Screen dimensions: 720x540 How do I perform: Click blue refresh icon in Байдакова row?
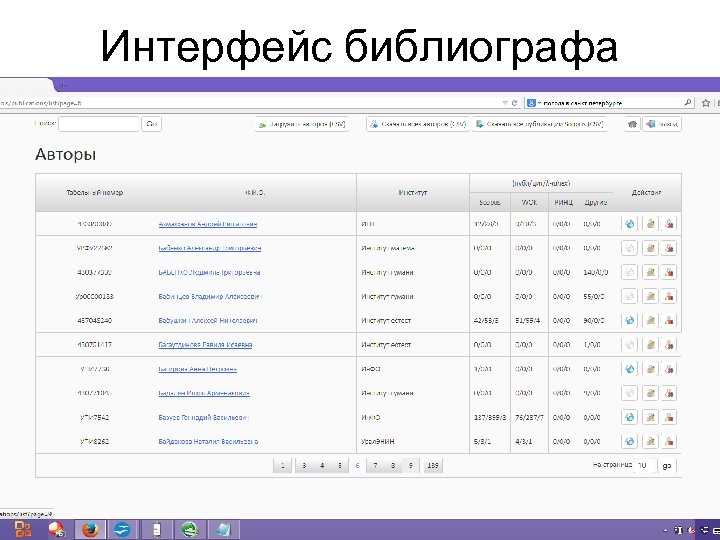pyautogui.click(x=630, y=441)
